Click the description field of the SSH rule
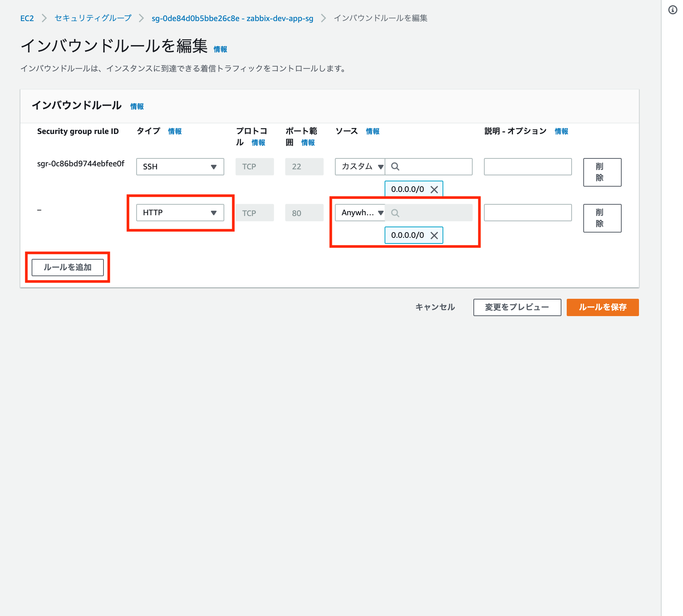Viewport: 683px width, 616px height. click(528, 167)
